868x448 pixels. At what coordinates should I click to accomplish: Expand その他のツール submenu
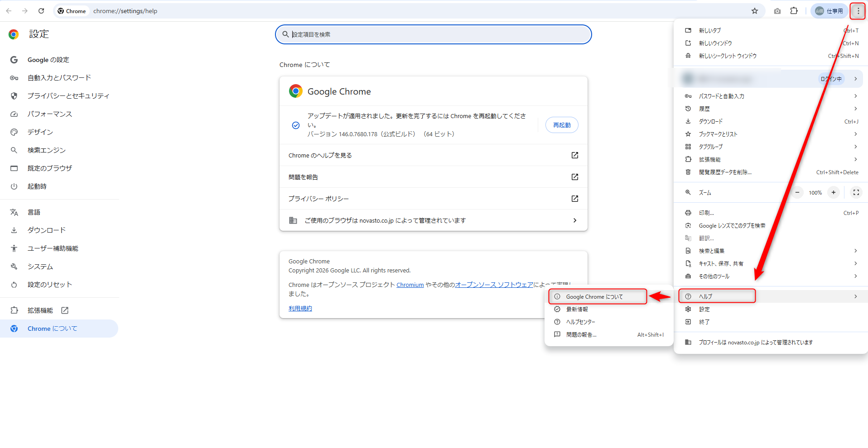(x=771, y=276)
